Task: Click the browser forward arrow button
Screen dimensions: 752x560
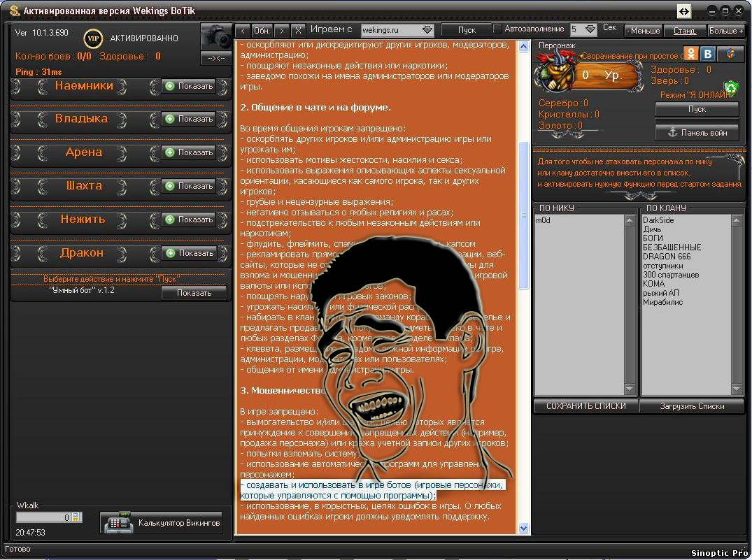Action: (x=281, y=31)
